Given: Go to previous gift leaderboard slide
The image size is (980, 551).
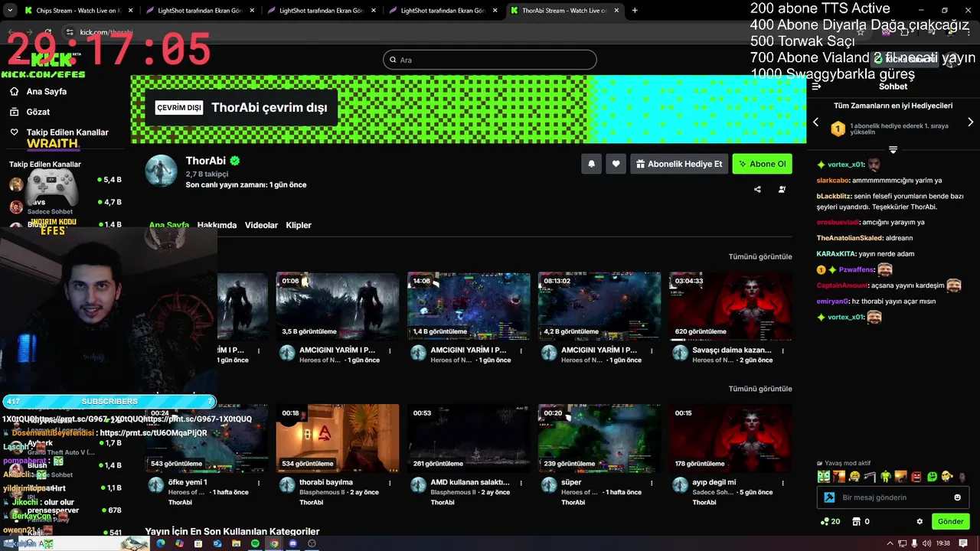Looking at the screenshot, I should [x=815, y=122].
